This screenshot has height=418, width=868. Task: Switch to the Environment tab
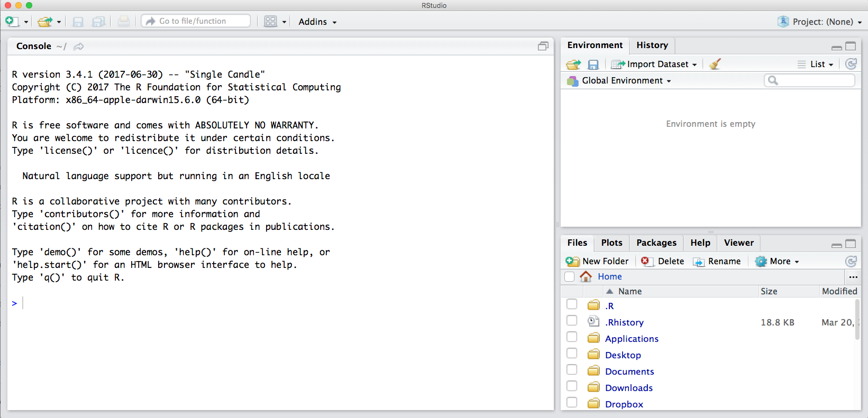tap(595, 45)
